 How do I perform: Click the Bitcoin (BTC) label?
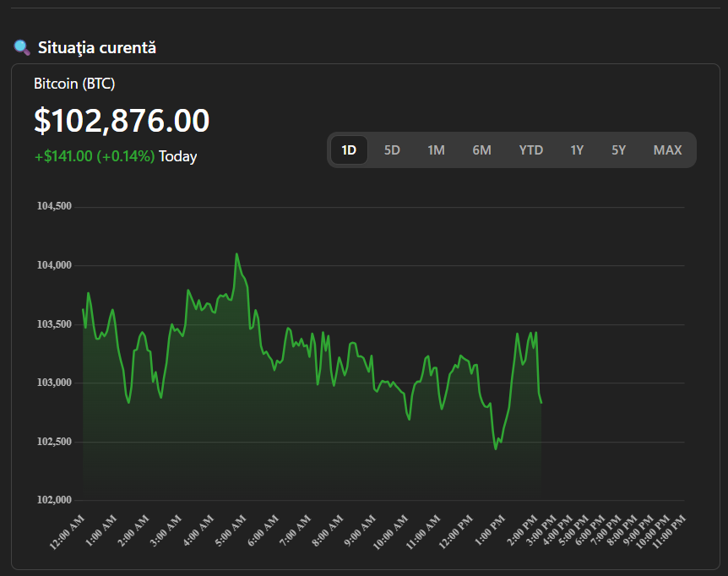point(74,84)
